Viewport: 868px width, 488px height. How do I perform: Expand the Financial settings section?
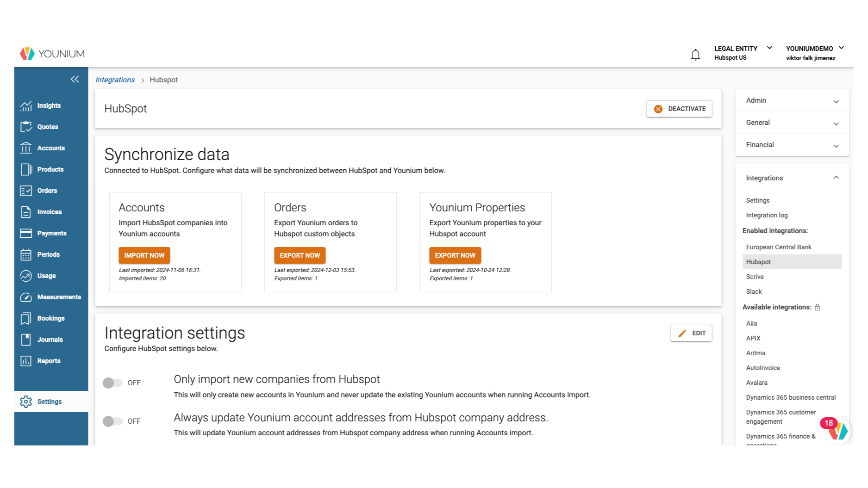(x=792, y=145)
